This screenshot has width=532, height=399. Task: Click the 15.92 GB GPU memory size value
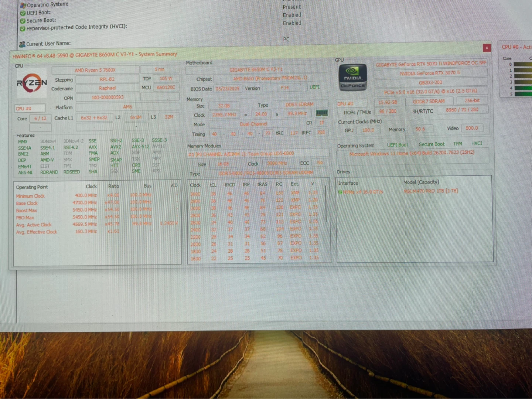tap(388, 102)
